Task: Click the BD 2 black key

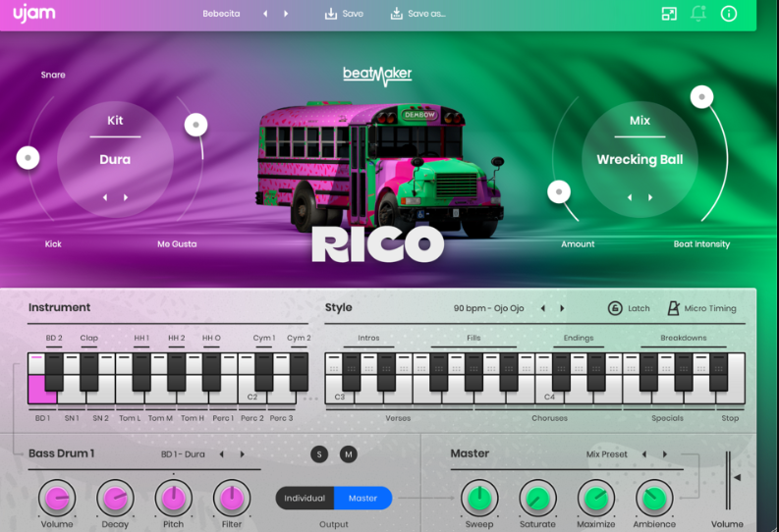Action: point(54,372)
